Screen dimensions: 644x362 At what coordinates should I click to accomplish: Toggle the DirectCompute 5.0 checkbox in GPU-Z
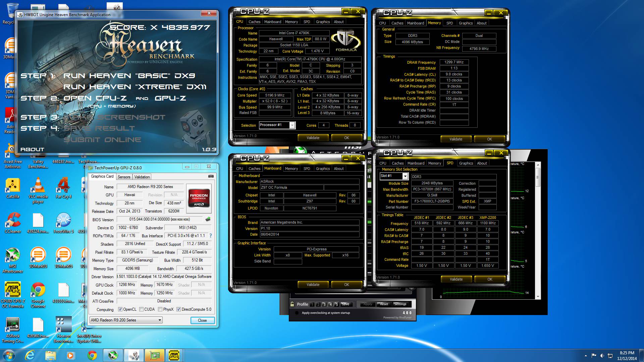pyautogui.click(x=178, y=309)
